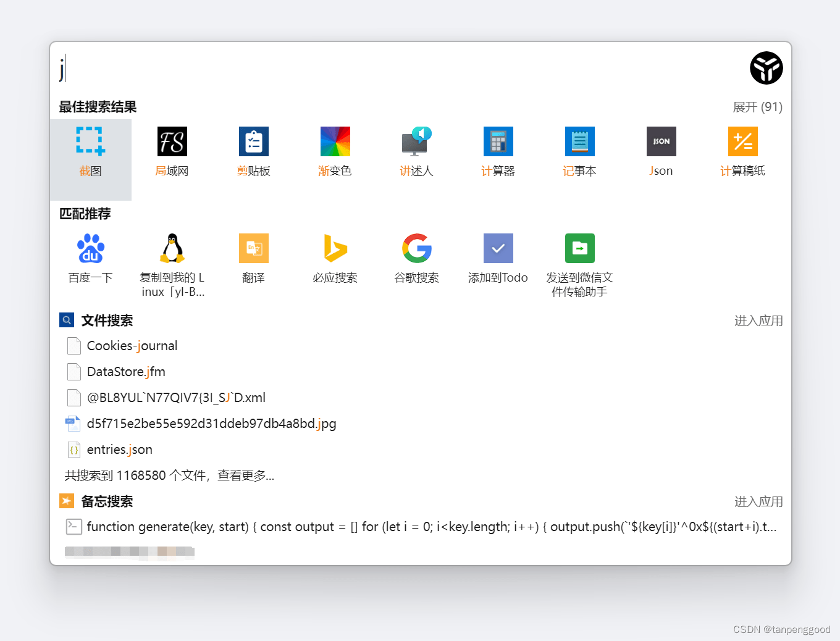
Task: Launch the 计算器 calculator plugin
Action: coord(498,151)
